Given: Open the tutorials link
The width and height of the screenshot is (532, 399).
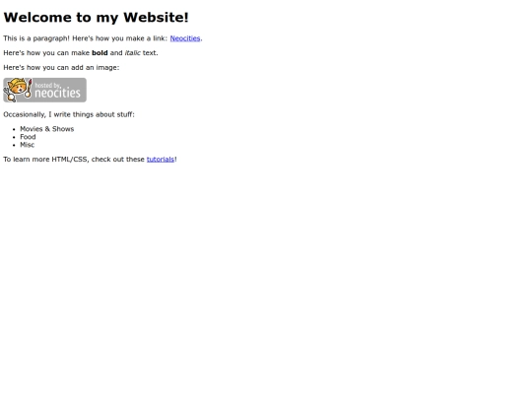Looking at the screenshot, I should pyautogui.click(x=161, y=160).
